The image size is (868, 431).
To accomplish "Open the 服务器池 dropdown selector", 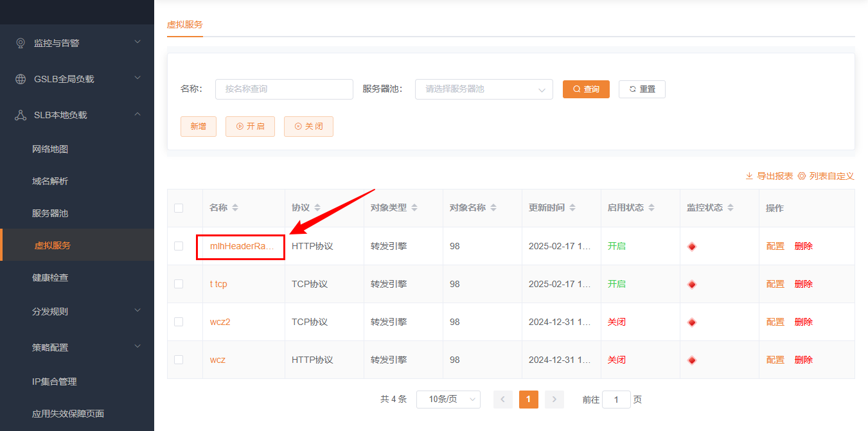I will point(484,89).
